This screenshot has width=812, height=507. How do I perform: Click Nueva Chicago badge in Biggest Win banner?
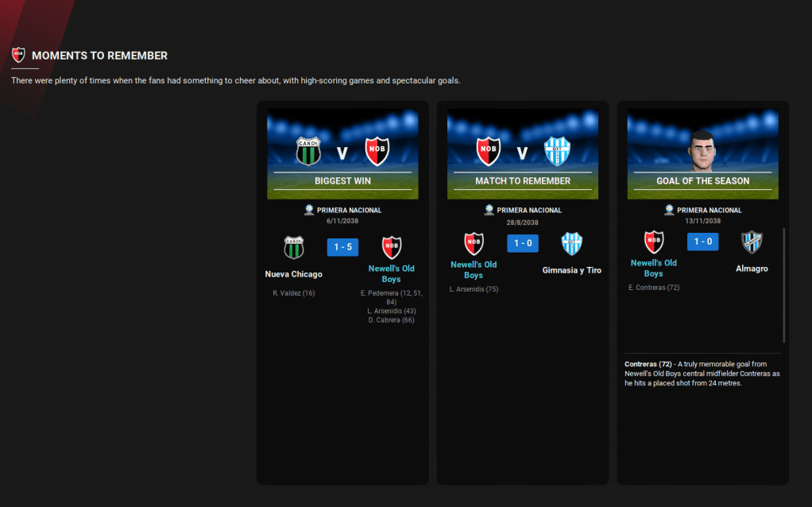[x=307, y=151]
